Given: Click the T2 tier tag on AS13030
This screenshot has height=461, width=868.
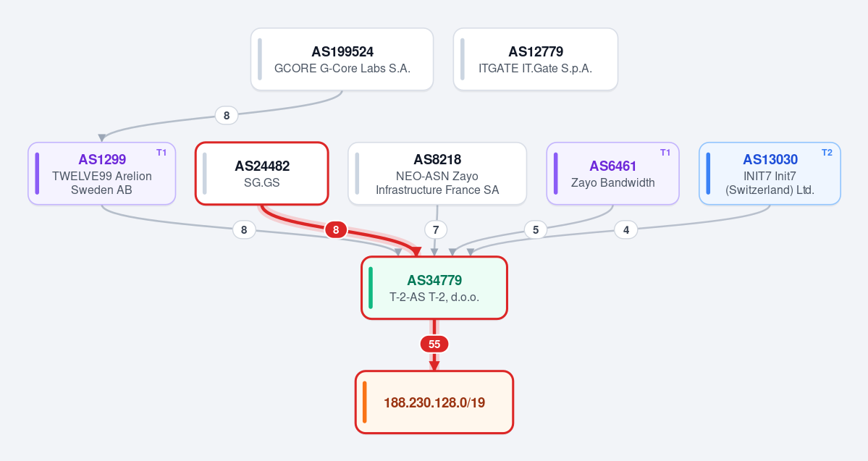Looking at the screenshot, I should (827, 153).
